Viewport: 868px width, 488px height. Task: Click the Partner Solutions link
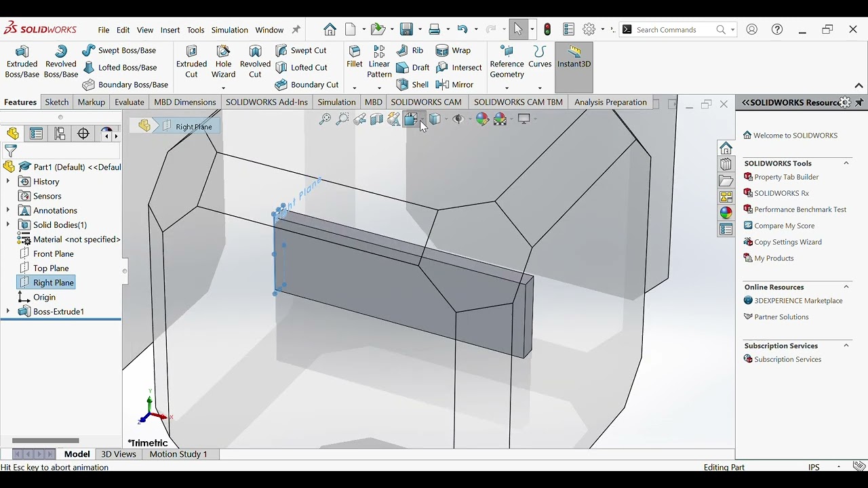(x=776, y=317)
